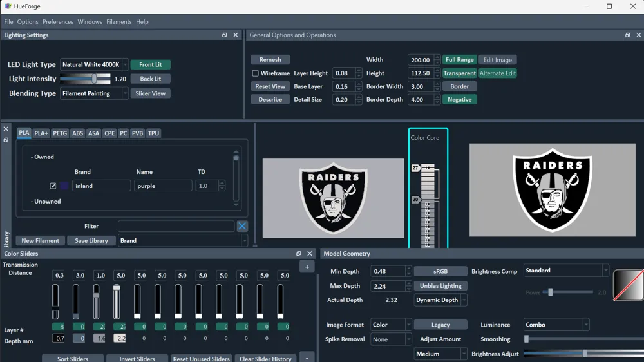Close the Lighting Settings panel
This screenshot has height=362, width=644.
(x=235, y=35)
